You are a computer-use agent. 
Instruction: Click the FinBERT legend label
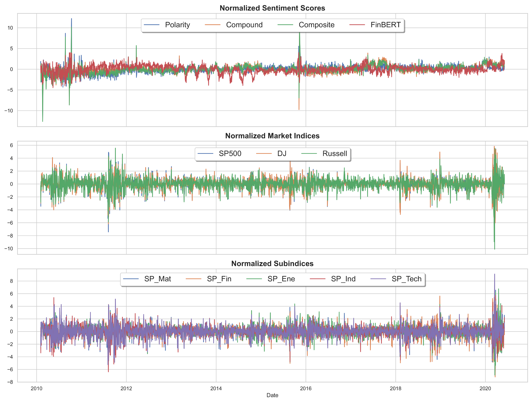coord(385,25)
